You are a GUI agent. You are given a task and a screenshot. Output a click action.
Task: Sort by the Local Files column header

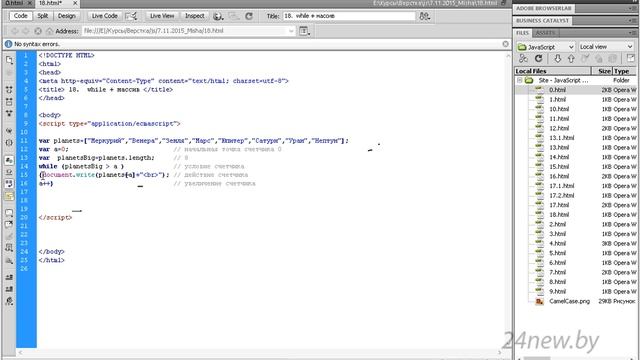tap(553, 71)
